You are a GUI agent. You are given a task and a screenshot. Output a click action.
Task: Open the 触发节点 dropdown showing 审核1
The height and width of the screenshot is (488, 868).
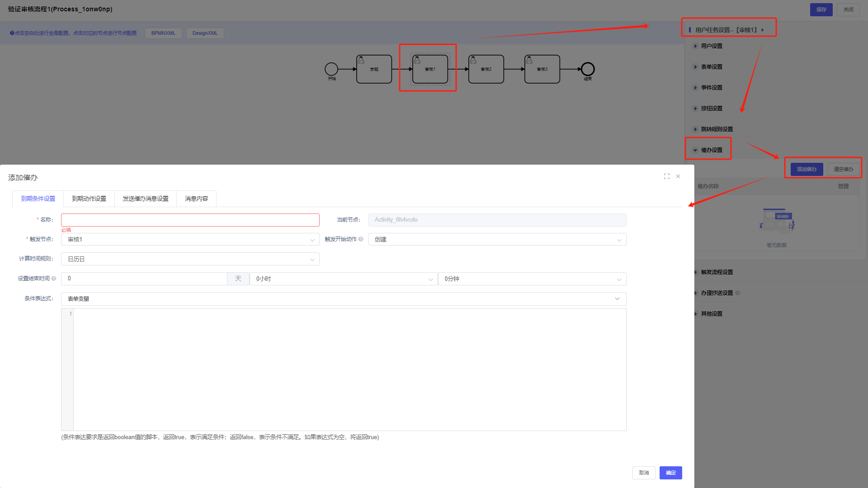(190, 240)
